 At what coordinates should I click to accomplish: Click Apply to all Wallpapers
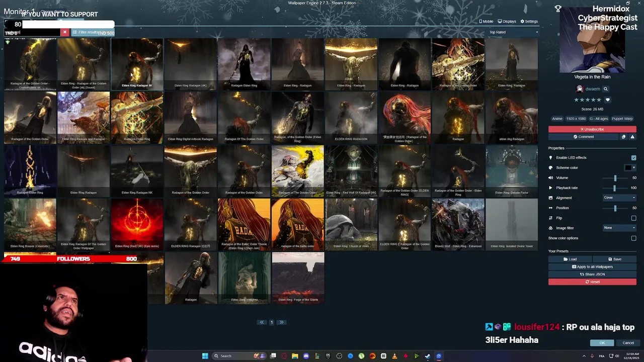pos(592,267)
